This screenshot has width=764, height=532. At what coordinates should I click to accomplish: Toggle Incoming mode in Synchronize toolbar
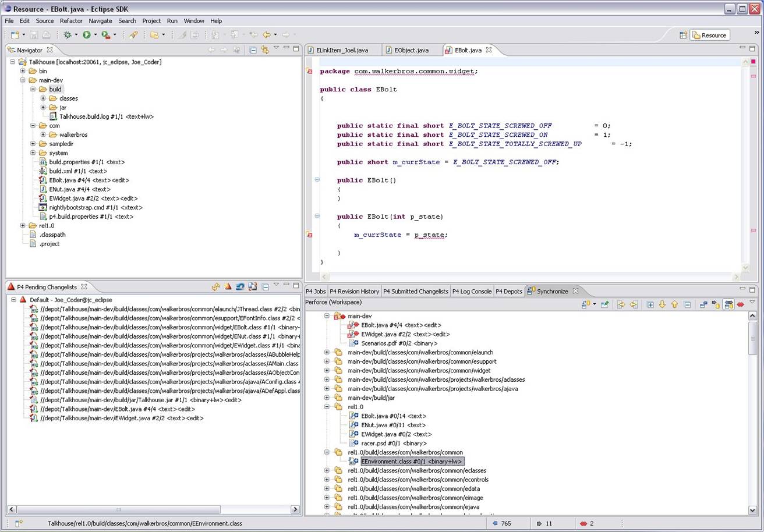click(703, 304)
